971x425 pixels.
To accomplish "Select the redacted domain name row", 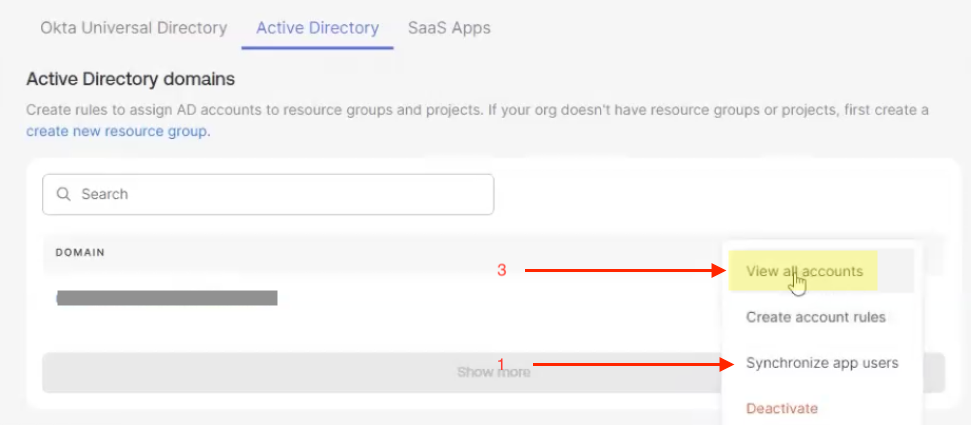I will tap(167, 298).
